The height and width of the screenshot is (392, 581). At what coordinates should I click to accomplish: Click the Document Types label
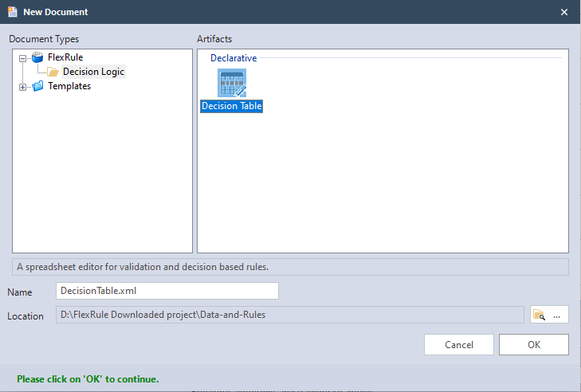pos(44,39)
